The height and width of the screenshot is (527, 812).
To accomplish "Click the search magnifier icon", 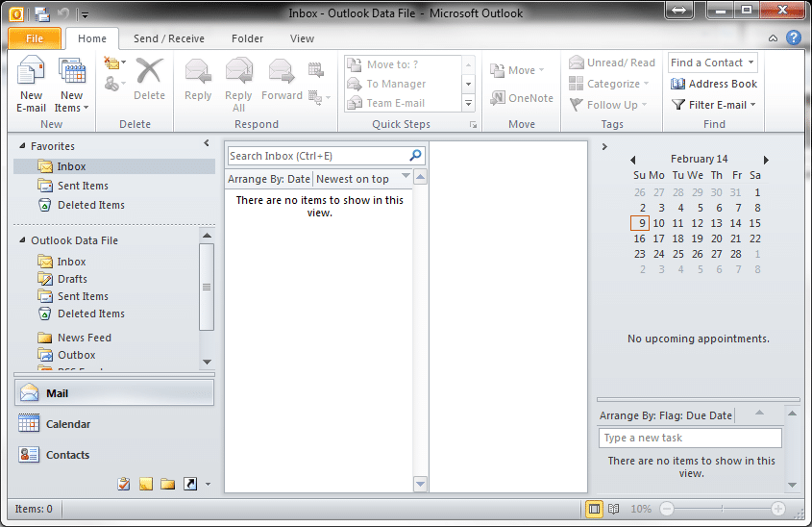I will click(x=415, y=156).
